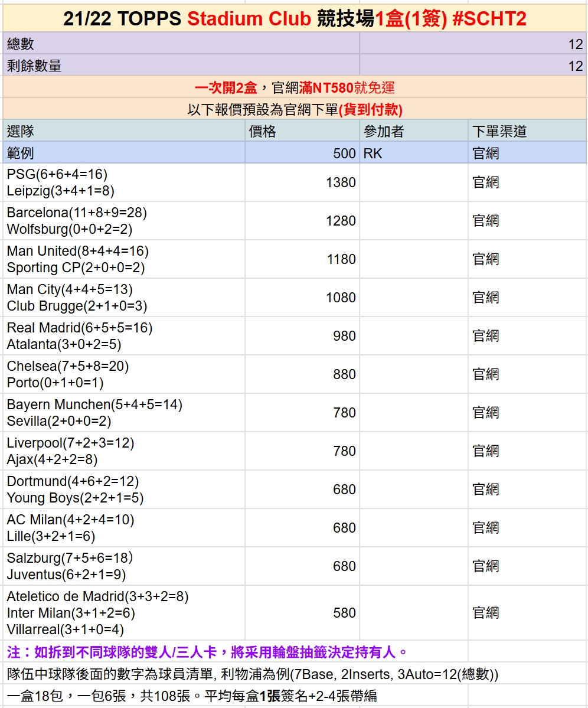Click value '12' in the 總數 row
Screen dimensions: 588x708
[473, 43]
